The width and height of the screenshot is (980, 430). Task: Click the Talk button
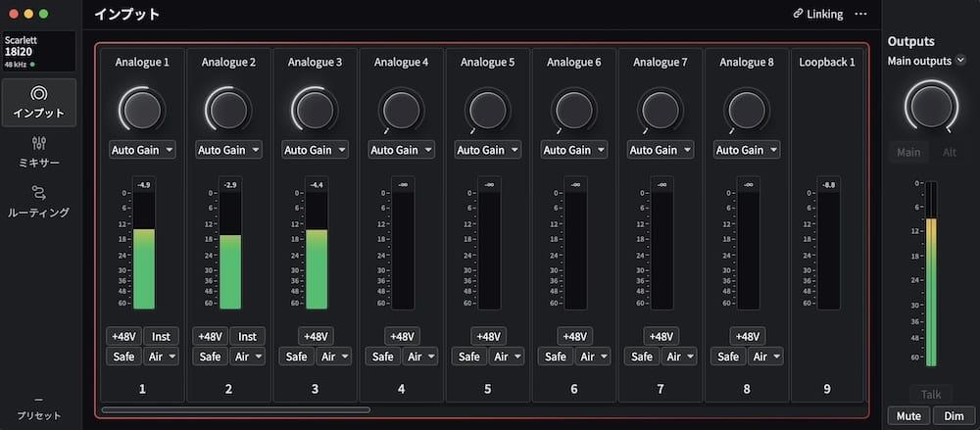click(x=931, y=395)
